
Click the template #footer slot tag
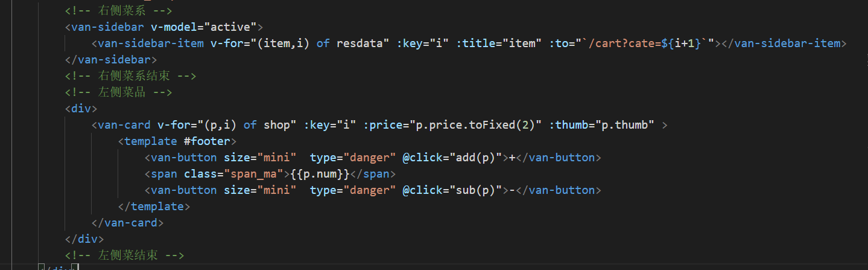[x=177, y=141]
